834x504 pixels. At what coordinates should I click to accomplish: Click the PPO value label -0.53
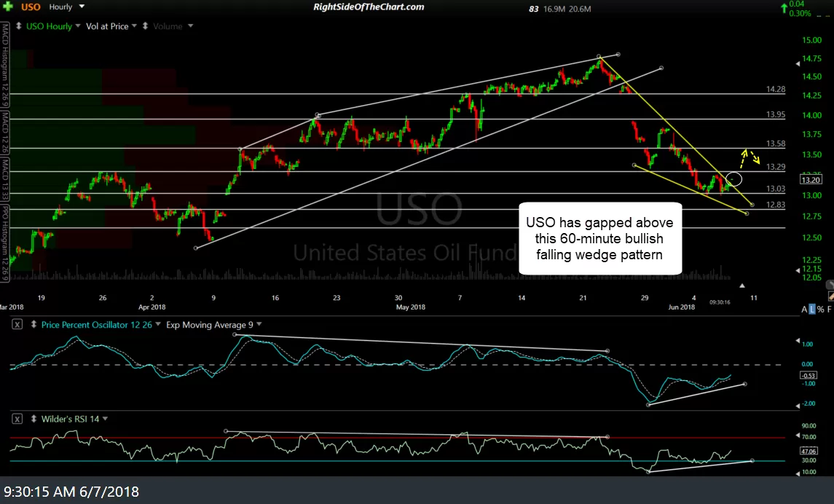(x=809, y=375)
